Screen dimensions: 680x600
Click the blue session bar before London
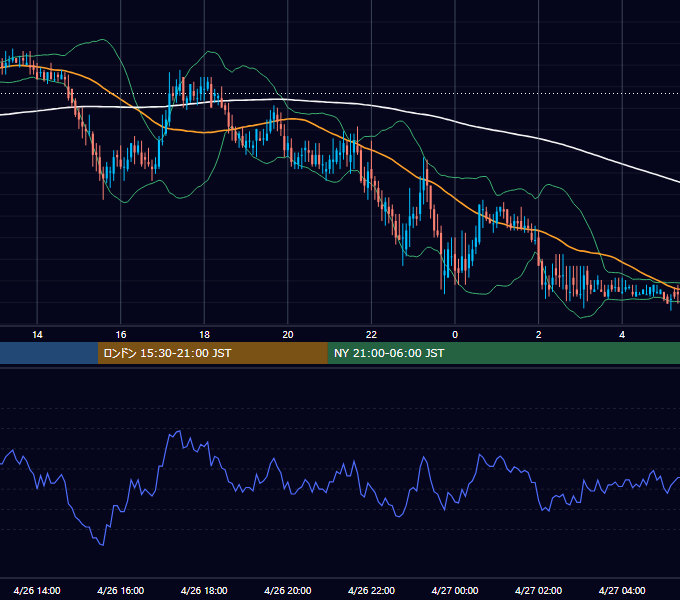pos(49,353)
